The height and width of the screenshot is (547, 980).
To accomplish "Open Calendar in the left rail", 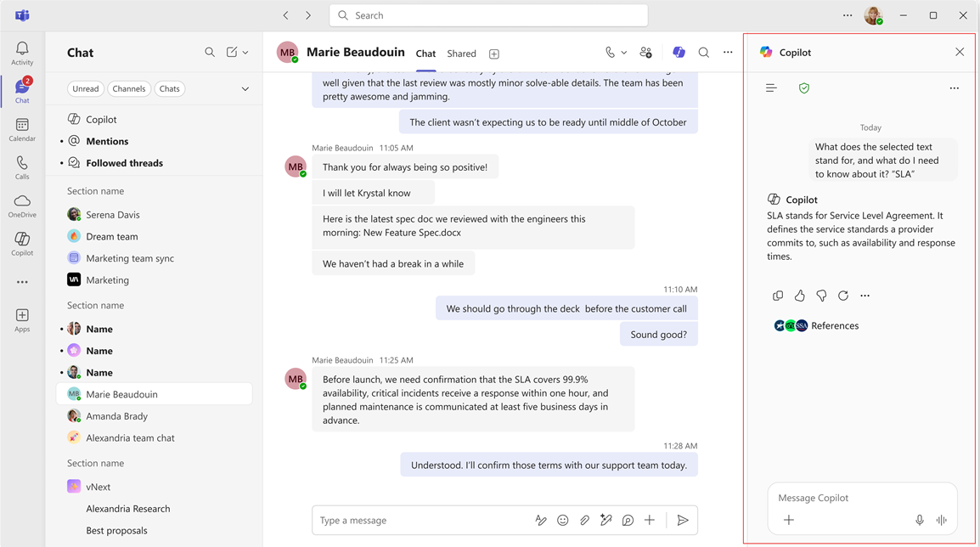I will (x=22, y=130).
